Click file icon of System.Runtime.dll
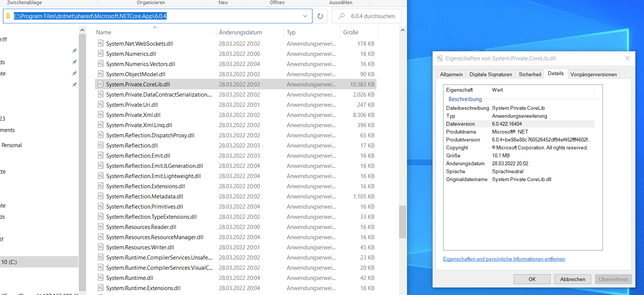Viewport: 644px width, 295px height. tap(101, 278)
